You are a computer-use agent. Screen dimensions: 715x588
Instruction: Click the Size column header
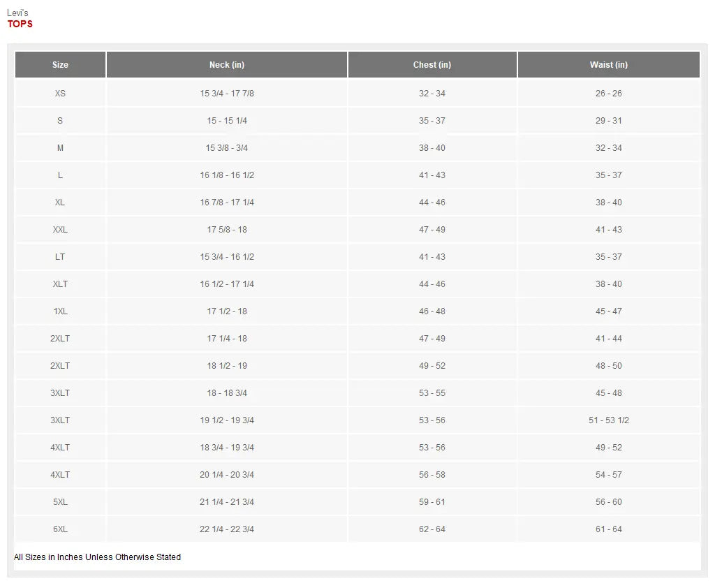point(60,65)
